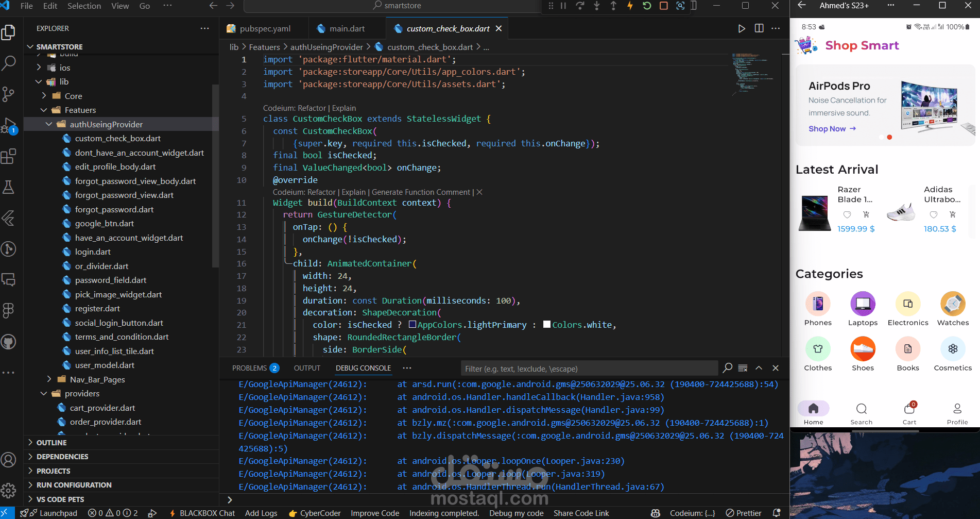
Task: Open the Extensions view in activity bar
Action: coord(9,156)
